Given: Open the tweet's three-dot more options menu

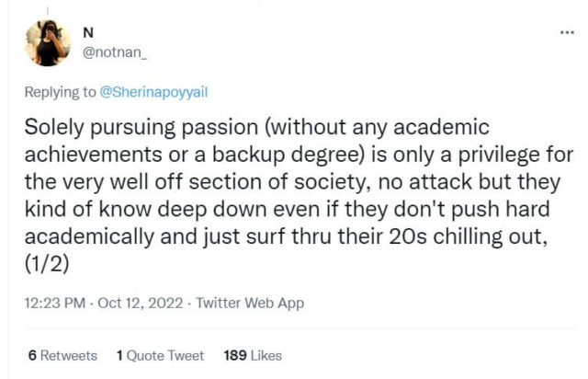Looking at the screenshot, I should pos(567,31).
